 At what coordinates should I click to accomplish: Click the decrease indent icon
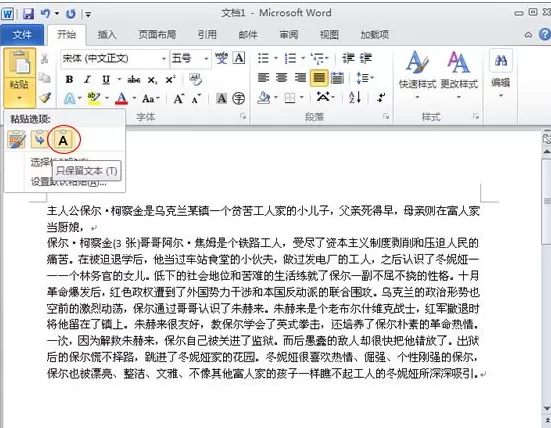348,58
